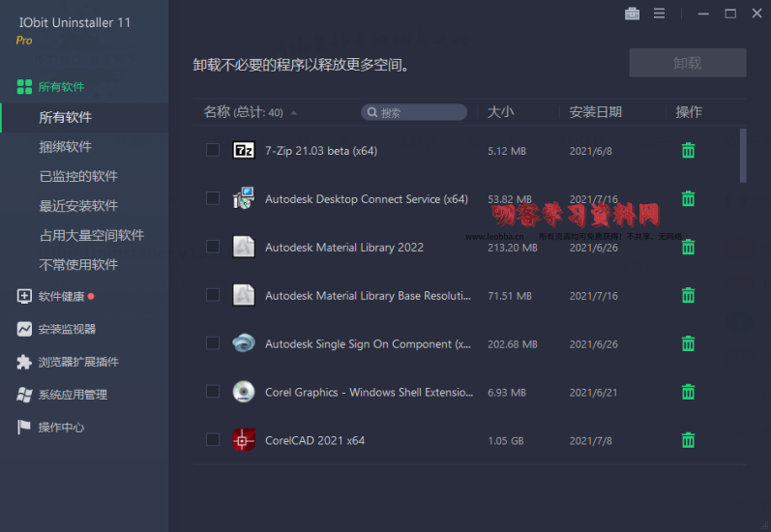
Task: Sort list by 大小 column header
Action: (500, 112)
